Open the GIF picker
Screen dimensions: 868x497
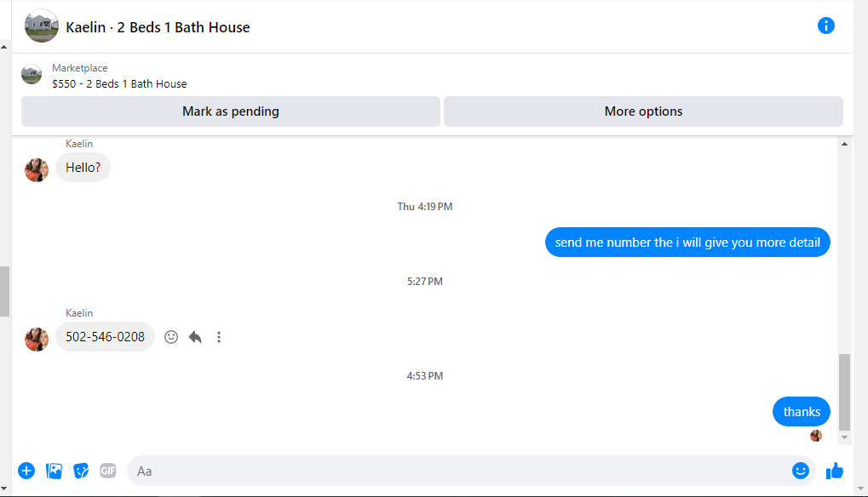pyautogui.click(x=108, y=471)
